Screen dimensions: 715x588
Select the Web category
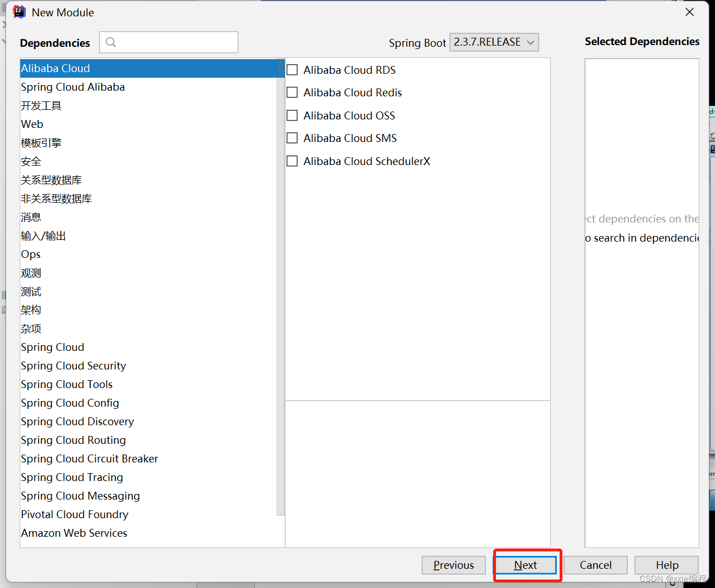(x=149, y=124)
